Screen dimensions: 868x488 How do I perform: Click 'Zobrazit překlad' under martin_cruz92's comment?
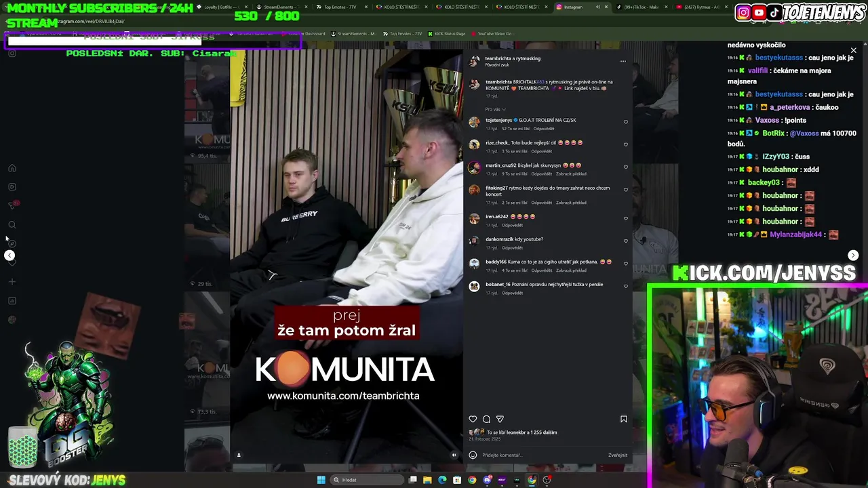point(571,174)
